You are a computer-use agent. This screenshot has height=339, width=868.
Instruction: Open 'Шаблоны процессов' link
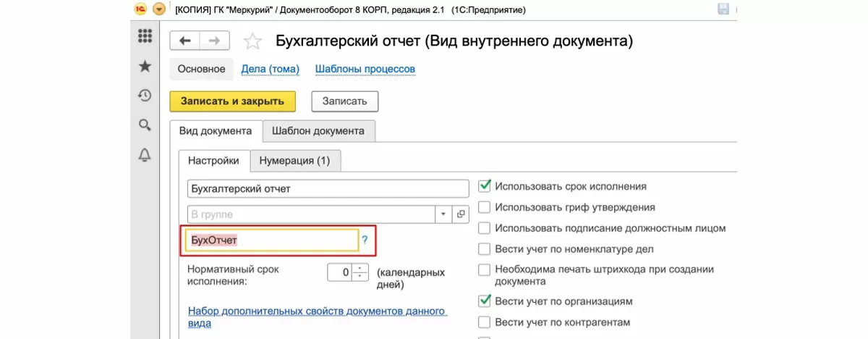[x=365, y=70]
